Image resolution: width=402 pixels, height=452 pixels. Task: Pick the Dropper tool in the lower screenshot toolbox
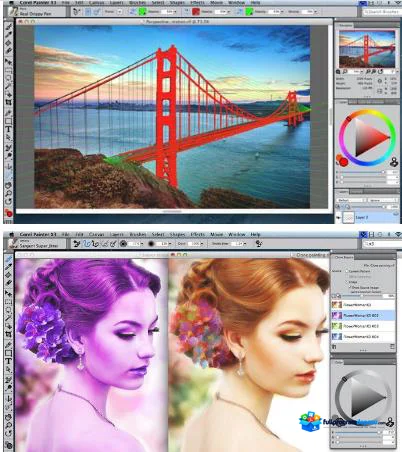pos(9,267)
